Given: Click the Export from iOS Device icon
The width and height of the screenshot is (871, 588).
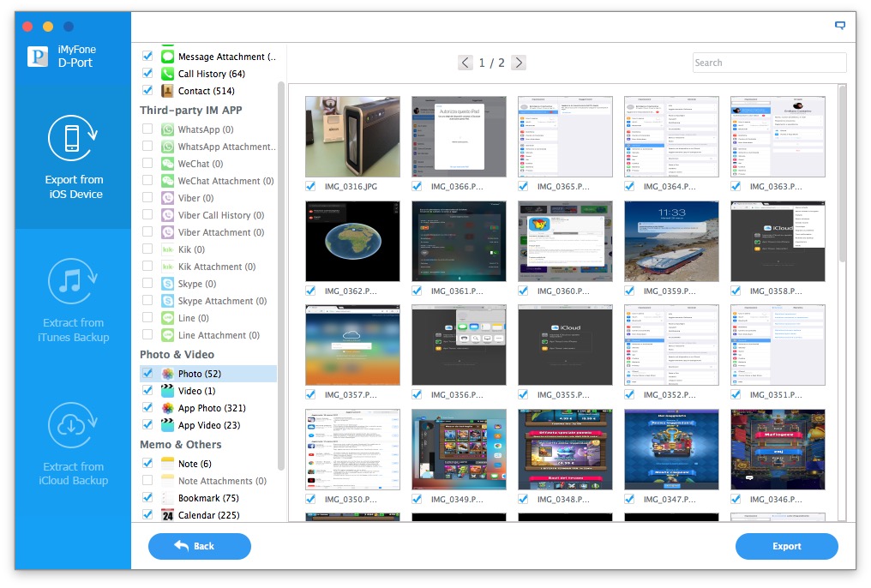Looking at the screenshot, I should [73, 139].
